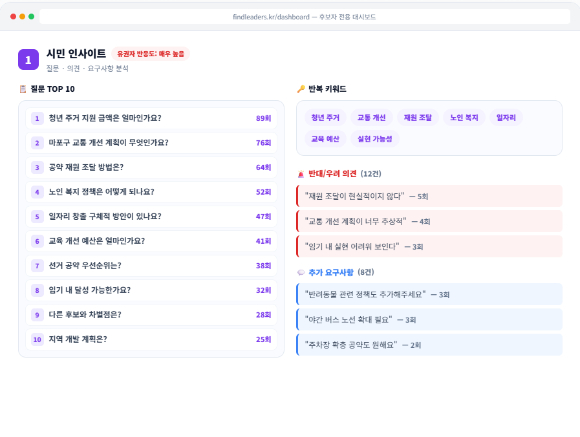Click the speech bubble icon beside 추가 요구사항

(x=301, y=273)
